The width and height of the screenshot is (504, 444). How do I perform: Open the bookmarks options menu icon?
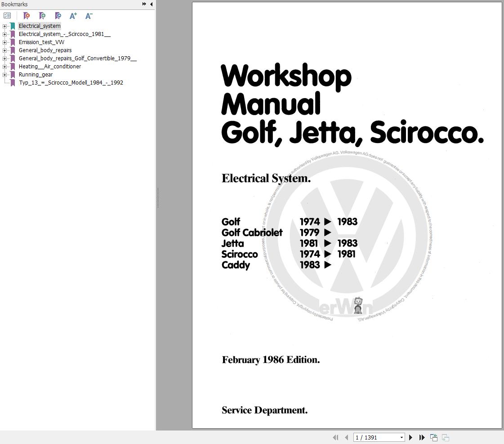click(7, 15)
